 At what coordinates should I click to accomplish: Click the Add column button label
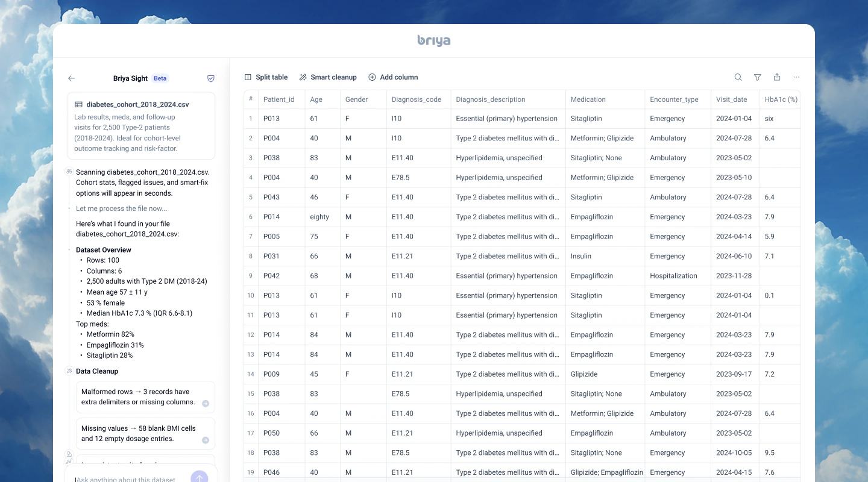[398, 77]
